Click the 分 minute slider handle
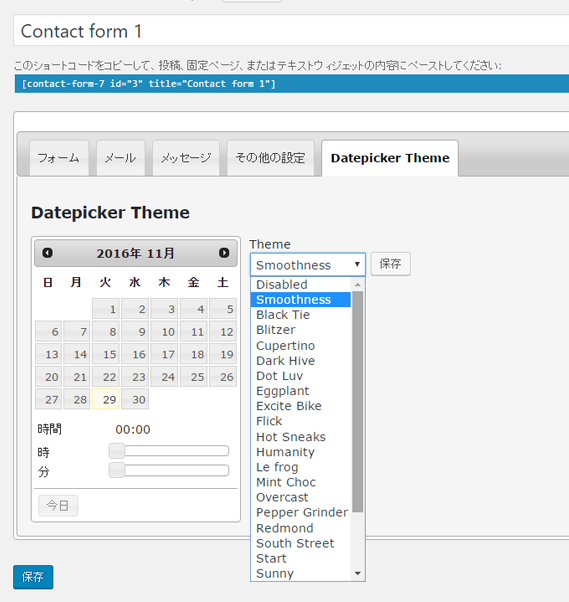 tap(117, 470)
